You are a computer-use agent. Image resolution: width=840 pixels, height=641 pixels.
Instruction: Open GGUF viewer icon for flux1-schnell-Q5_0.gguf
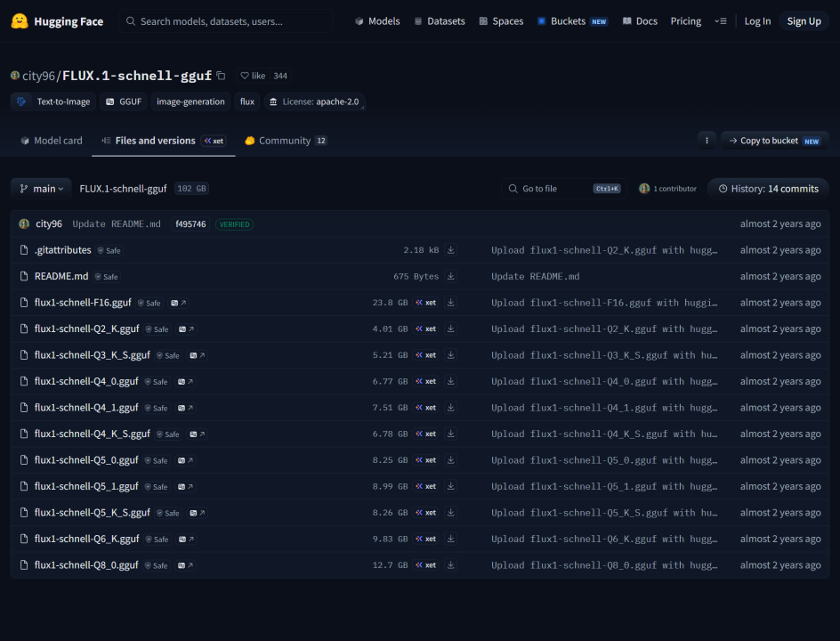tap(186, 461)
